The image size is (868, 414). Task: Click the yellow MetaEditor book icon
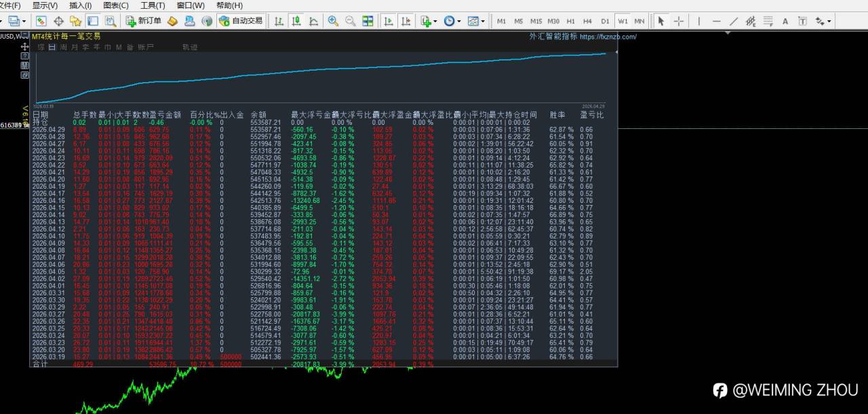[172, 21]
